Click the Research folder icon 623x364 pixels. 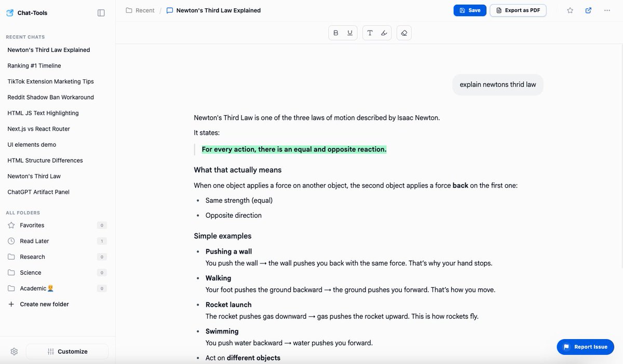tap(11, 257)
